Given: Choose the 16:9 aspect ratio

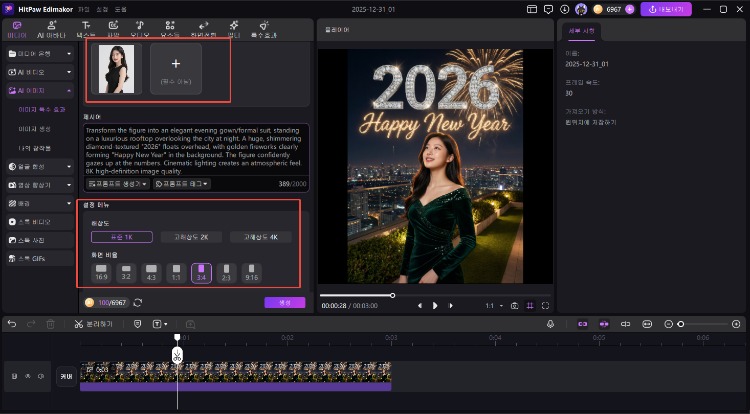Looking at the screenshot, I should coord(101,273).
